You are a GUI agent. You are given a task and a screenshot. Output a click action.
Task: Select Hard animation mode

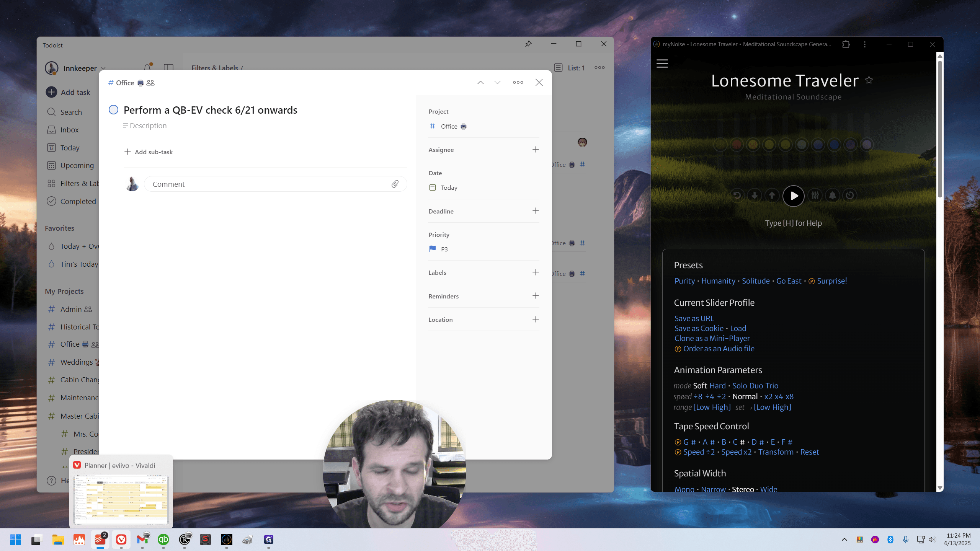[x=717, y=386]
